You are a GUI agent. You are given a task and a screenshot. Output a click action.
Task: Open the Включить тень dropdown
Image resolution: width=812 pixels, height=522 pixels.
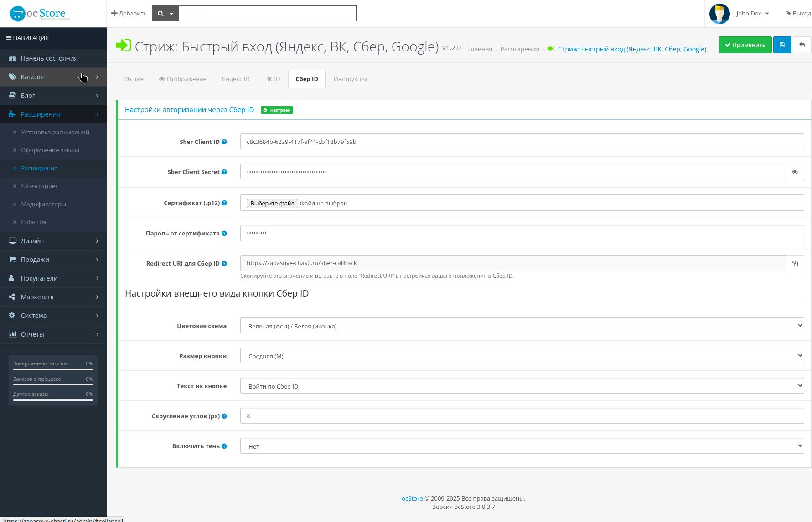point(522,446)
